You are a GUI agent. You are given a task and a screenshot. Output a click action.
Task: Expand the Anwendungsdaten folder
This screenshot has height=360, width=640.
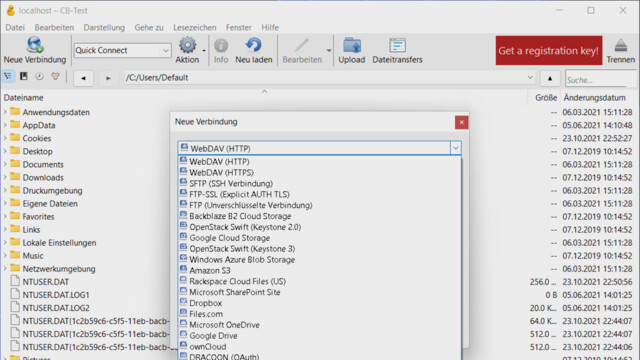(x=5, y=112)
